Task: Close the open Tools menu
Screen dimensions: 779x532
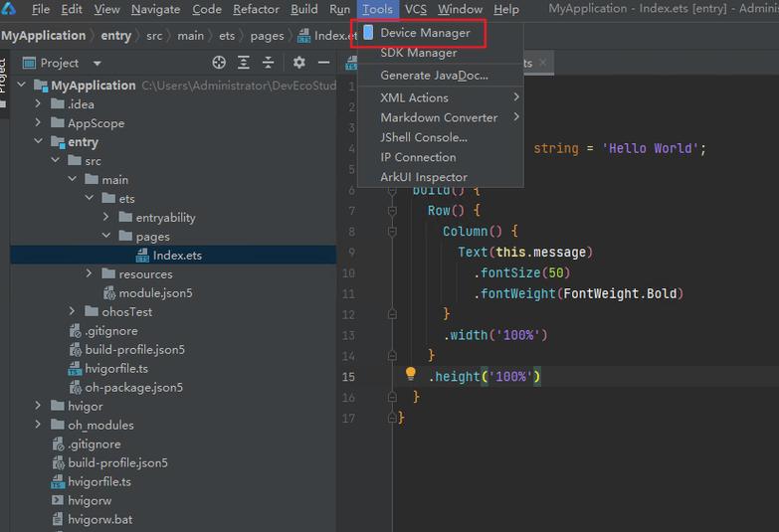Action: (377, 9)
